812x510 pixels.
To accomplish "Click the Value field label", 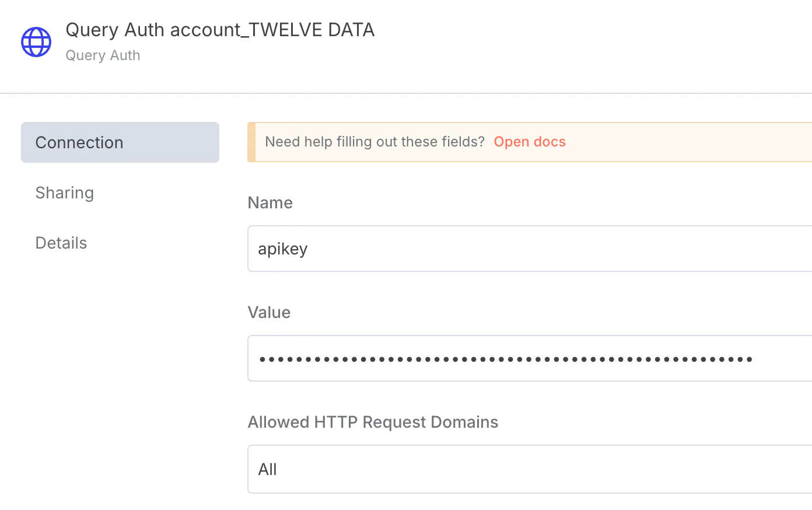I will click(269, 312).
